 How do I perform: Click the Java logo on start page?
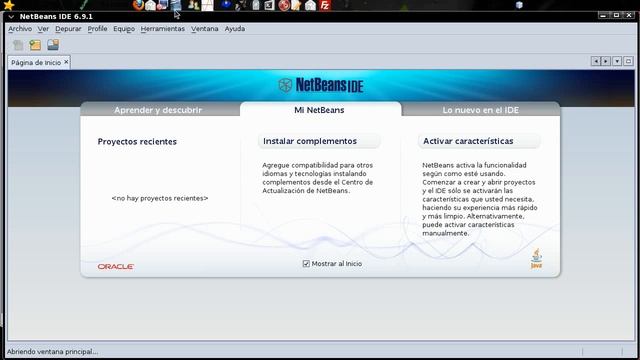pyautogui.click(x=536, y=258)
